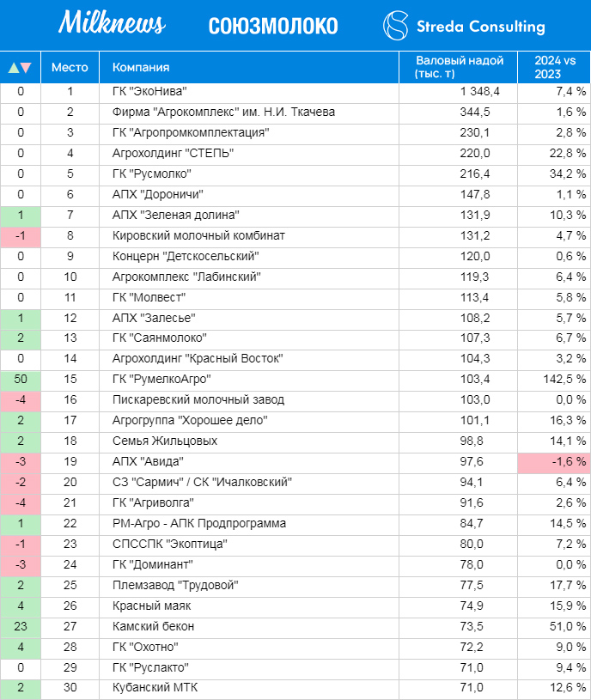Click the pink down arrow in header
This screenshot has width=591, height=700.
click(26, 67)
